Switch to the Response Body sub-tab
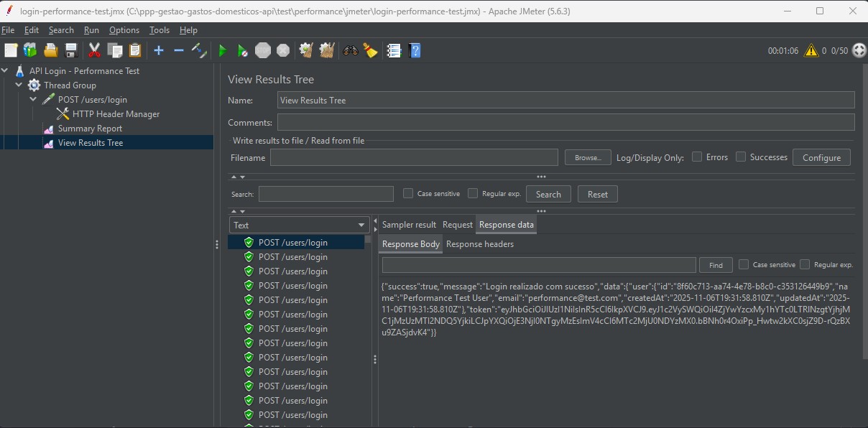 pyautogui.click(x=411, y=244)
